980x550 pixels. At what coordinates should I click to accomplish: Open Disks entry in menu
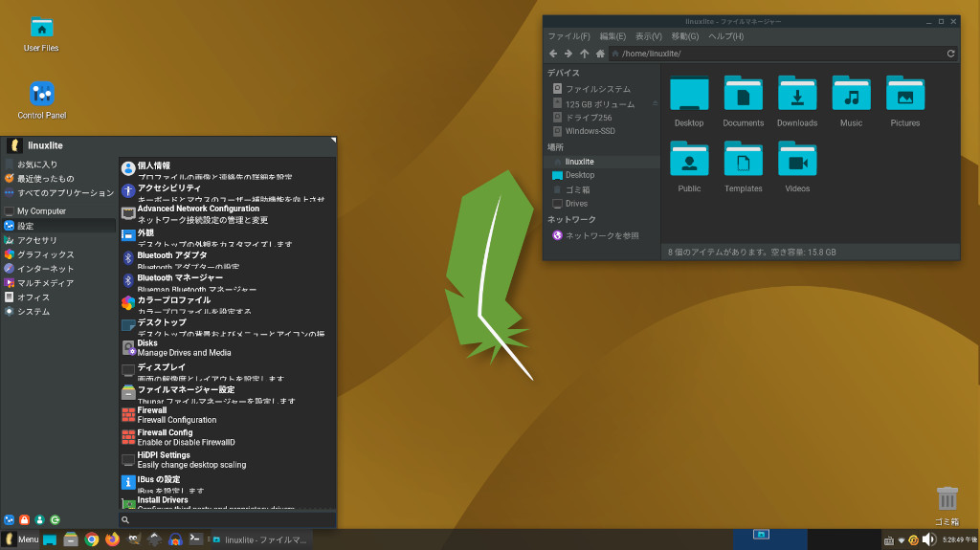coord(228,348)
